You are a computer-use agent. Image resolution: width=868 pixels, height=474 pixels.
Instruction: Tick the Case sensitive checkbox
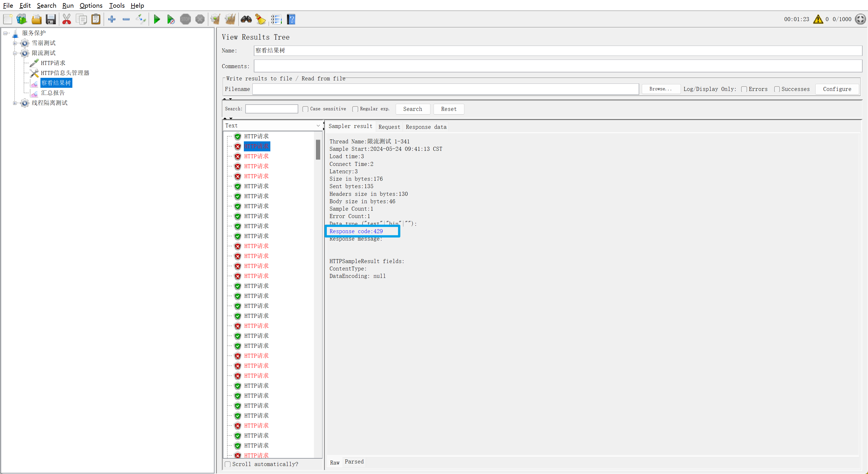[x=305, y=109]
